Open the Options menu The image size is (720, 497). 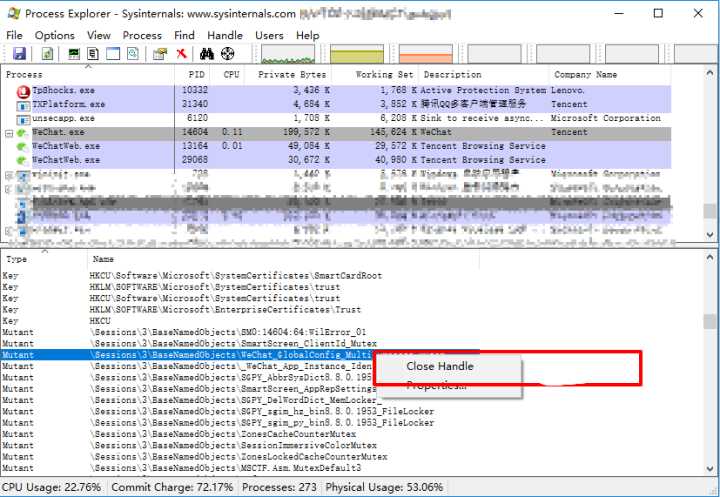click(x=55, y=35)
